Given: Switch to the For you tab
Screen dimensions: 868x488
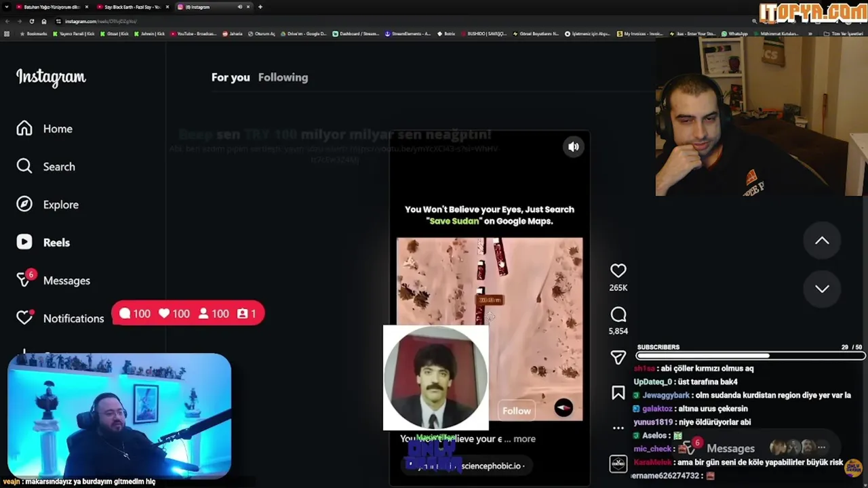Looking at the screenshot, I should 231,77.
